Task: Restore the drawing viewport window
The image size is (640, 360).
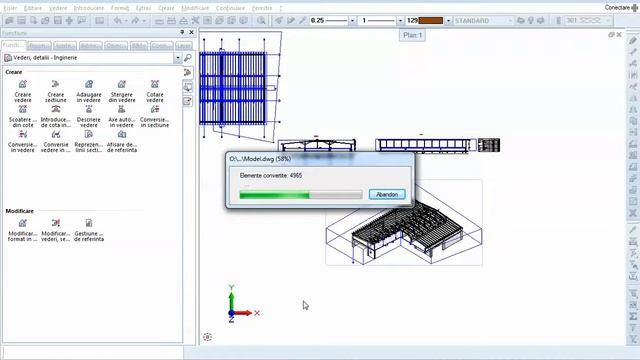Action: [611, 35]
